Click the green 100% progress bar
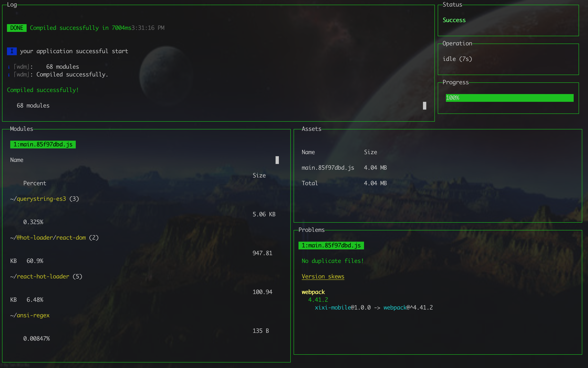 click(x=509, y=98)
